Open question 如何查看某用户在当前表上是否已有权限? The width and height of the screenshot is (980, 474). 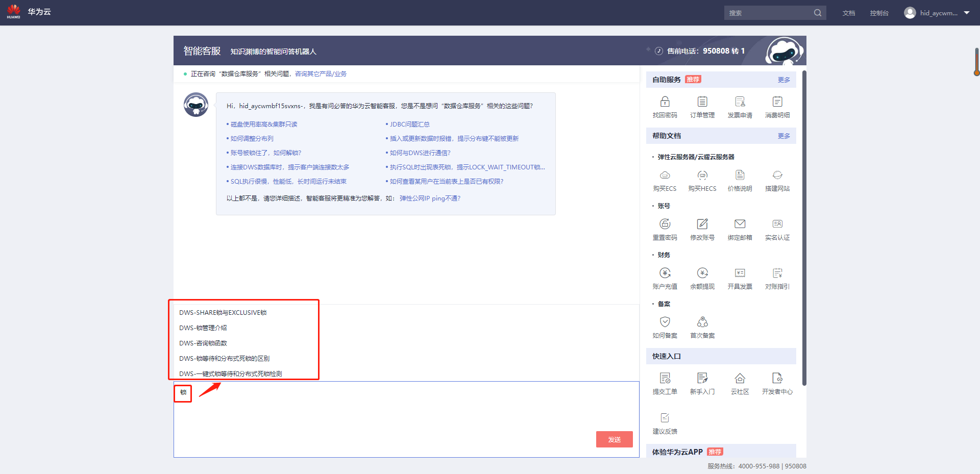tap(447, 182)
